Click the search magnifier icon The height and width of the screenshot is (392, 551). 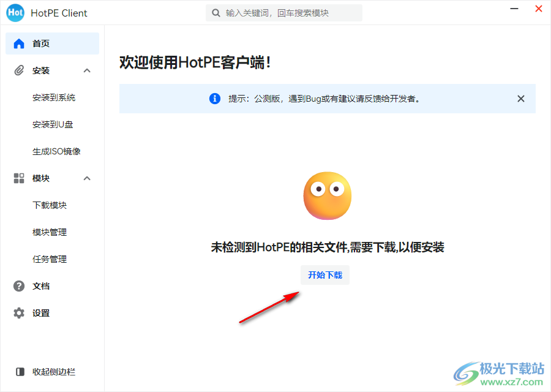point(216,12)
